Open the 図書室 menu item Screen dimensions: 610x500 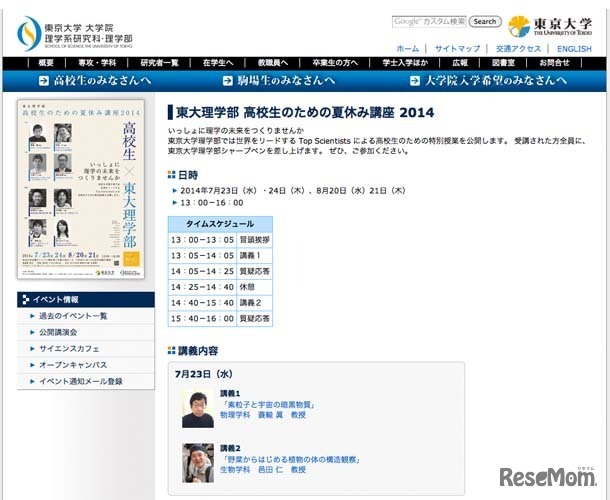[x=503, y=63]
